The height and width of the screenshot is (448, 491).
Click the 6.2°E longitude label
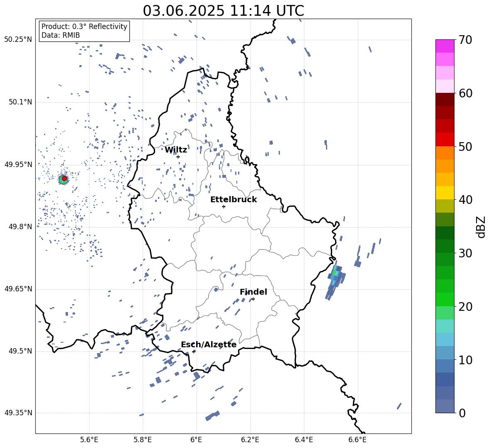coord(250,440)
